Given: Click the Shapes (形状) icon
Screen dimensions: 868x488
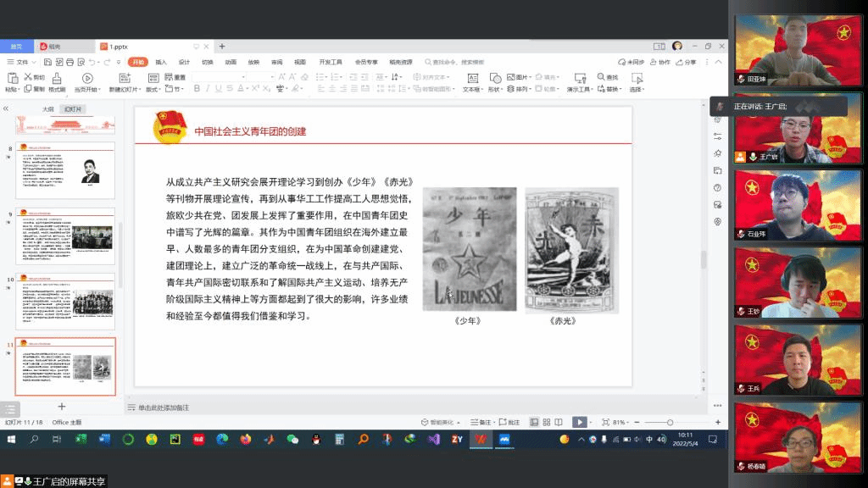Looking at the screenshot, I should click(x=495, y=82).
